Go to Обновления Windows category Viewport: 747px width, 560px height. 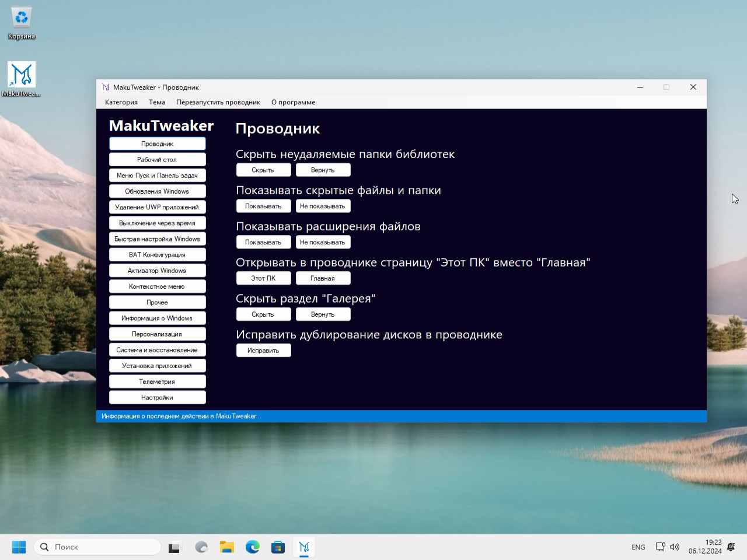click(157, 191)
